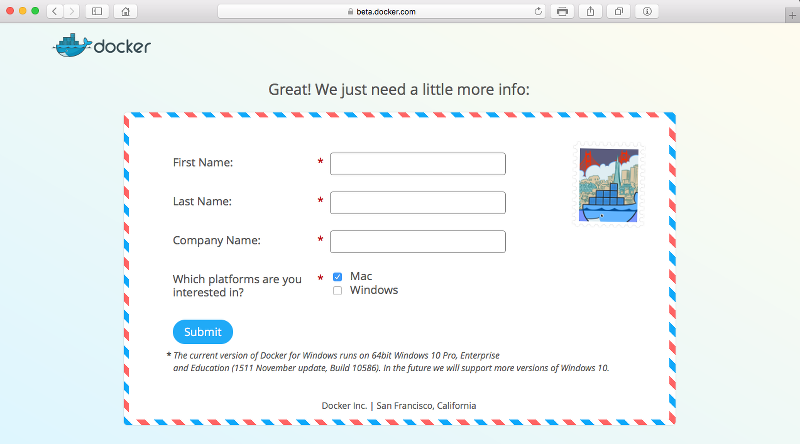The image size is (800, 444).
Task: Open the home page icon
Action: [126, 11]
